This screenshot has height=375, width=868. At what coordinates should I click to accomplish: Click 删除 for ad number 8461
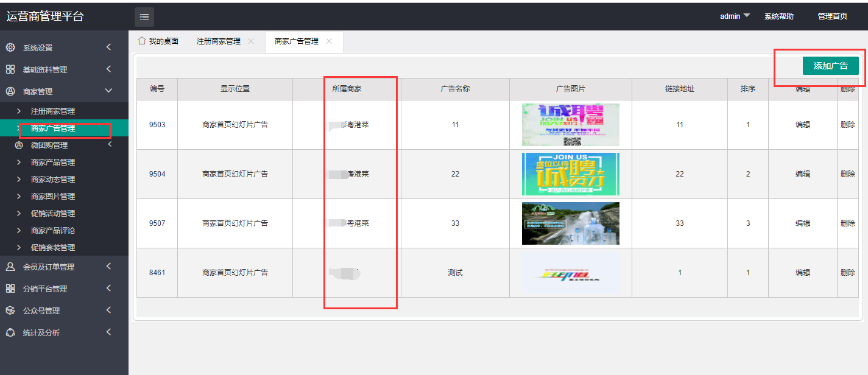pyautogui.click(x=847, y=273)
